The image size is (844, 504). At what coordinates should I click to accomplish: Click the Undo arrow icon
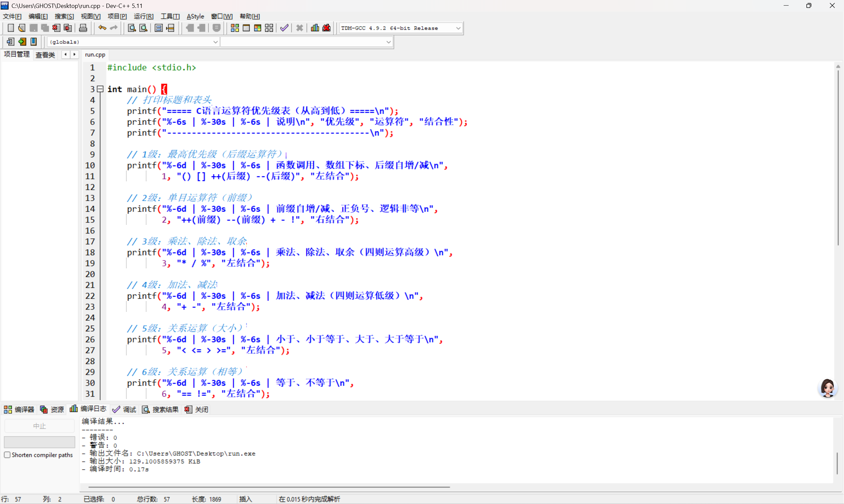pyautogui.click(x=102, y=28)
